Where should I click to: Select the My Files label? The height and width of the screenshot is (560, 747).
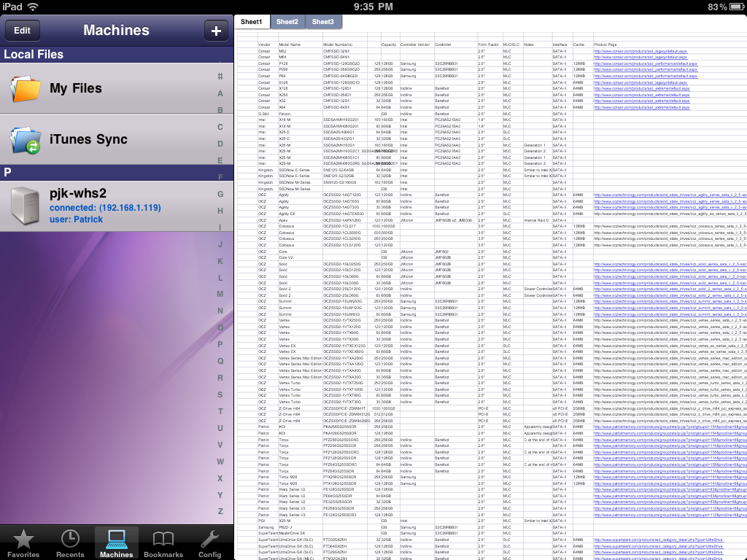click(76, 88)
